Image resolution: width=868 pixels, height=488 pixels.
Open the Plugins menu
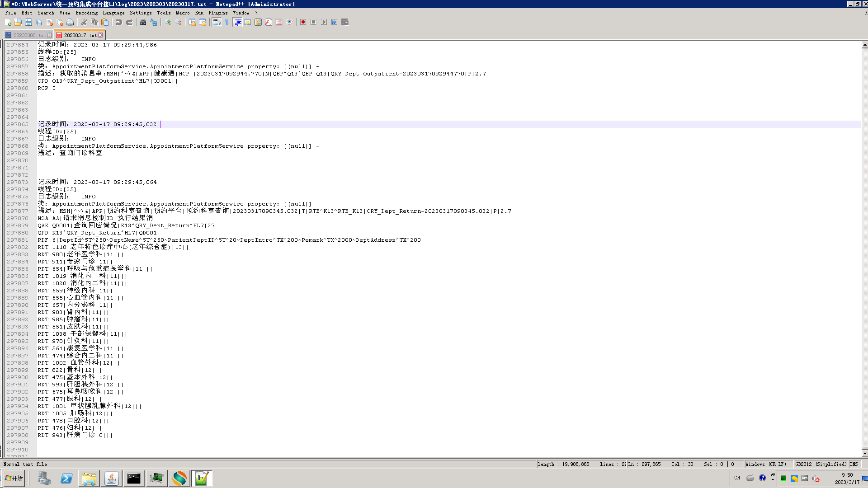pos(218,13)
